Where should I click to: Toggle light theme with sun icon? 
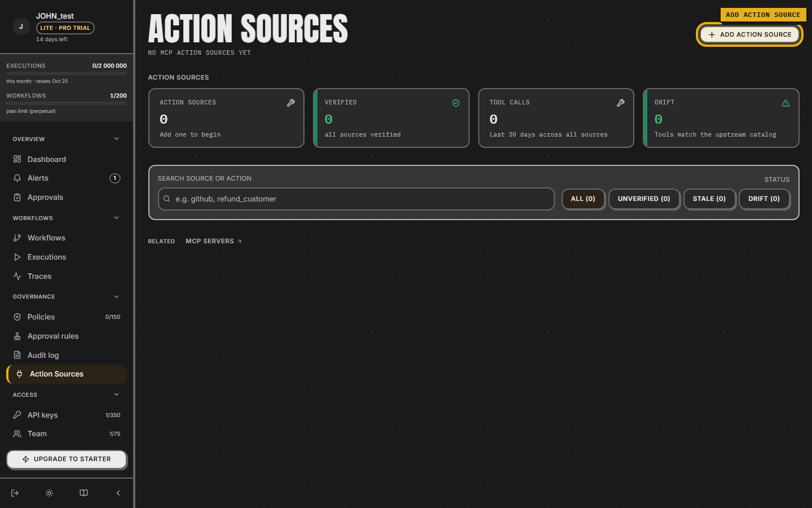pyautogui.click(x=50, y=493)
